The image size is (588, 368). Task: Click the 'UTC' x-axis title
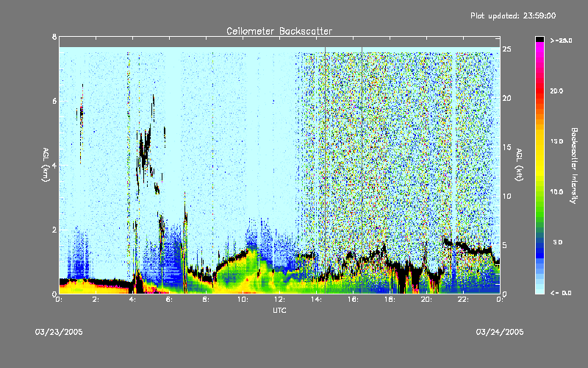click(x=279, y=310)
